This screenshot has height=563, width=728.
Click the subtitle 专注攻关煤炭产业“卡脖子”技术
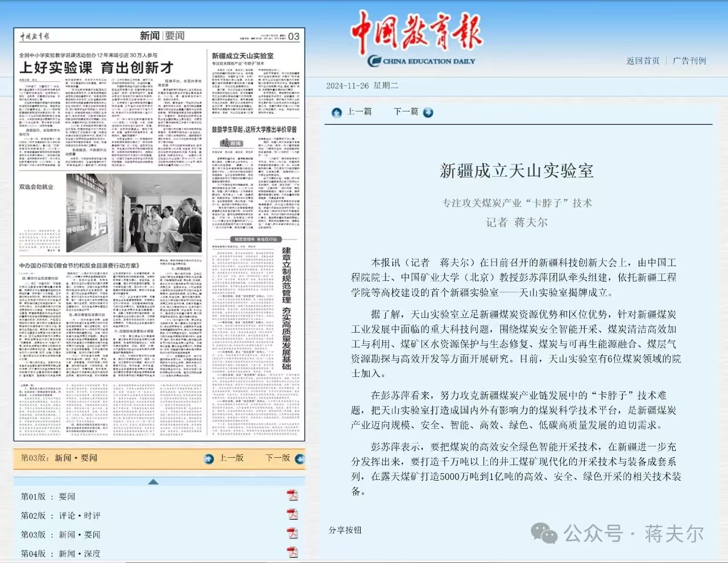[517, 203]
